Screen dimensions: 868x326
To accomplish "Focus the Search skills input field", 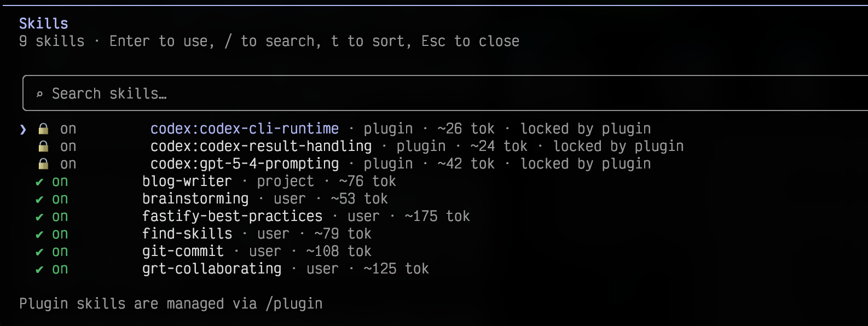I will pyautogui.click(x=445, y=94).
